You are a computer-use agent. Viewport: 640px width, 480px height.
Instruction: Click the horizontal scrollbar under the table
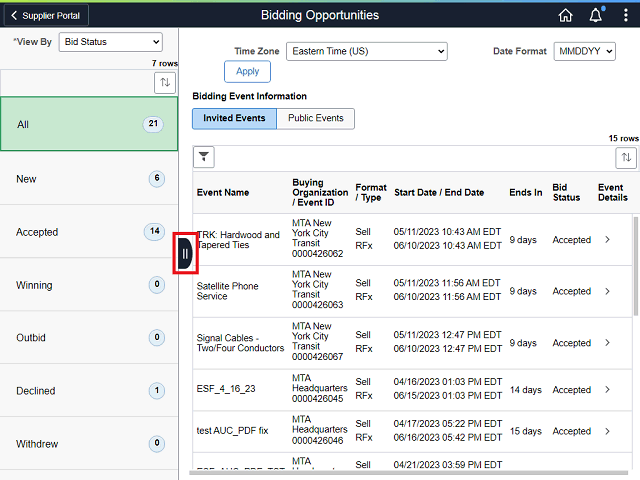[x=409, y=473]
